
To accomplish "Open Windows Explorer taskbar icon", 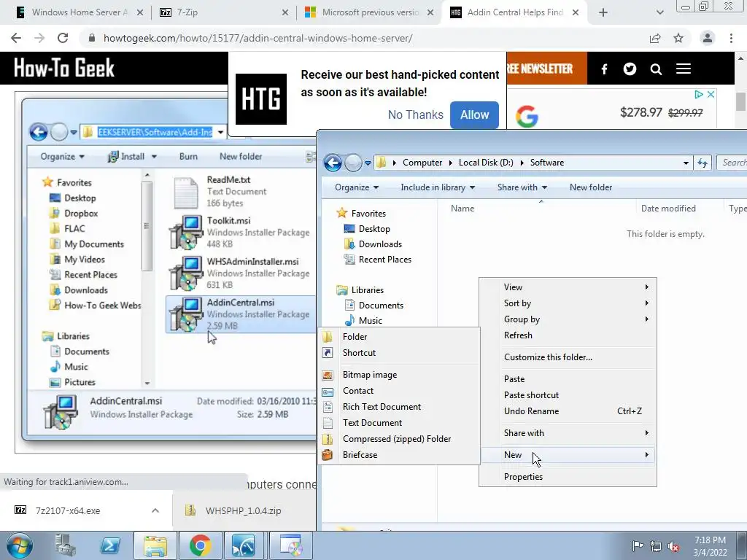I will pyautogui.click(x=155, y=545).
